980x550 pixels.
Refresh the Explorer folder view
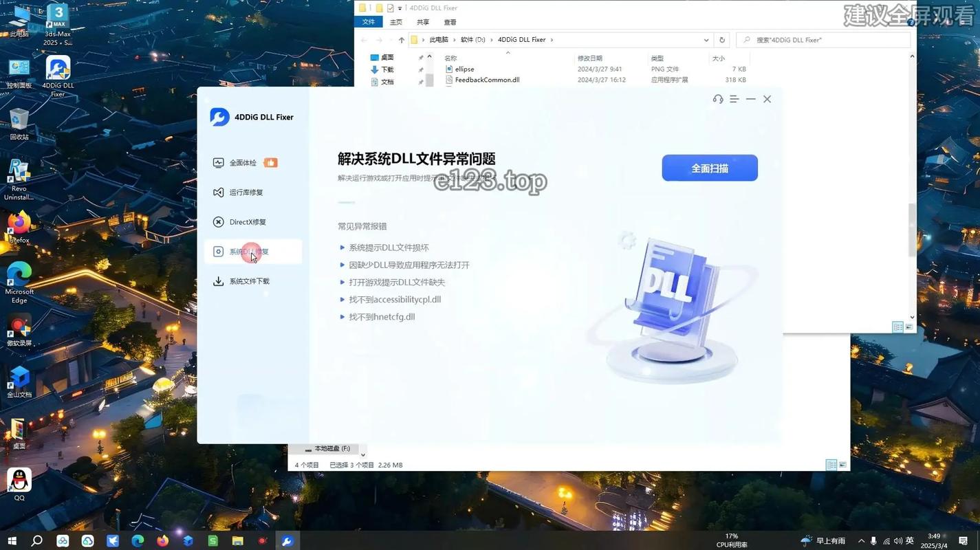(x=721, y=40)
